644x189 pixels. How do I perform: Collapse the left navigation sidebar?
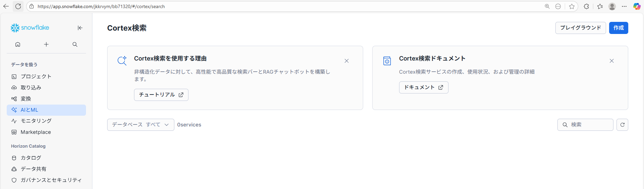pos(80,28)
